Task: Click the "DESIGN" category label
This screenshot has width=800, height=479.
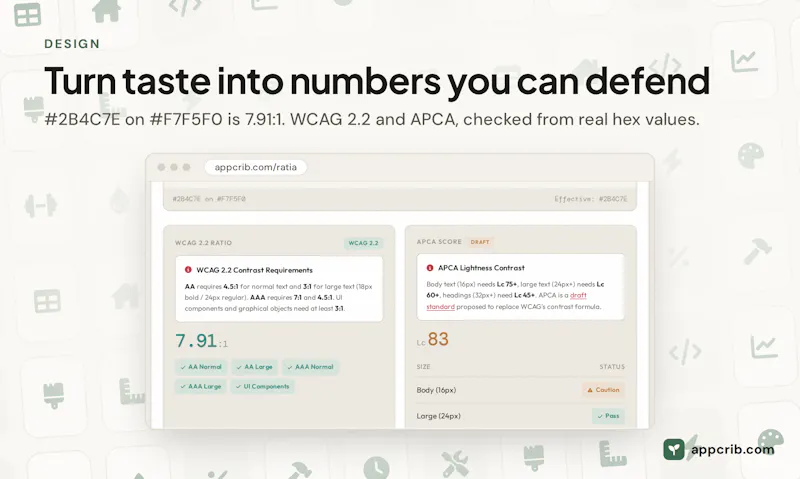Action: coord(72,44)
